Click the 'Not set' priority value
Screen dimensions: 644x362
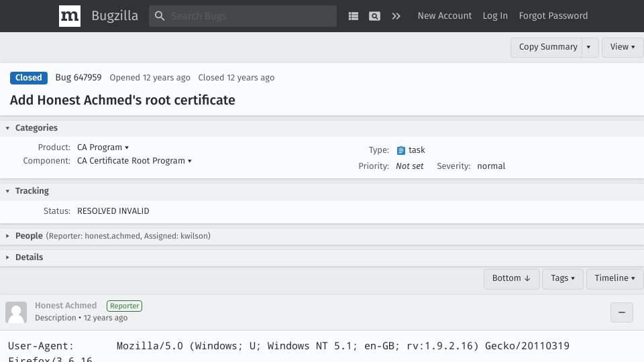click(x=409, y=166)
